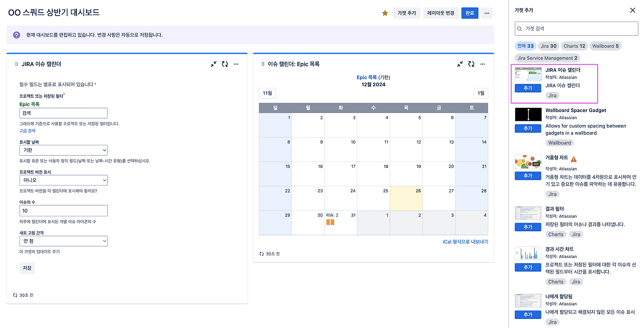Image resolution: width=644 pixels, height=328 pixels.
Task: Click the 가젯 검색 search field
Action: pos(576,29)
